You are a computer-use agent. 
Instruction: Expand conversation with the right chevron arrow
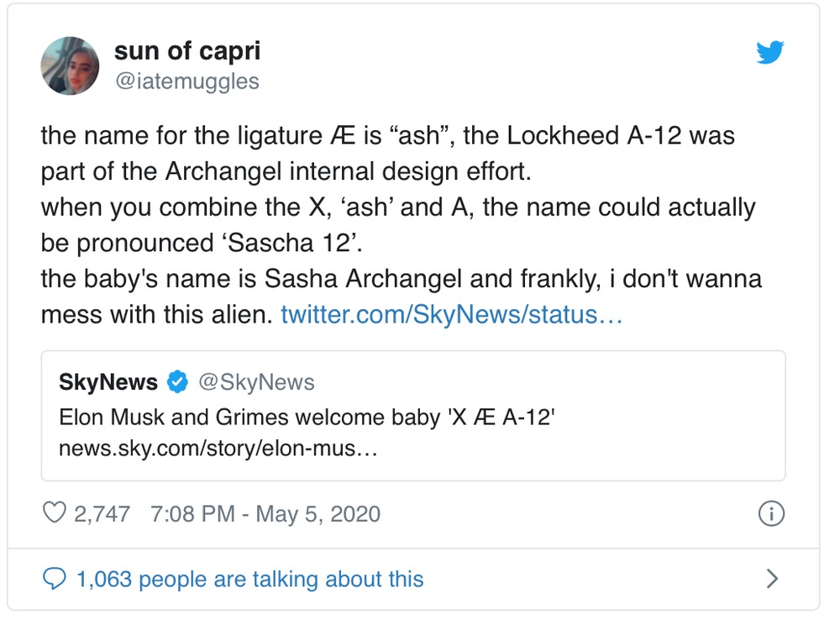773,579
